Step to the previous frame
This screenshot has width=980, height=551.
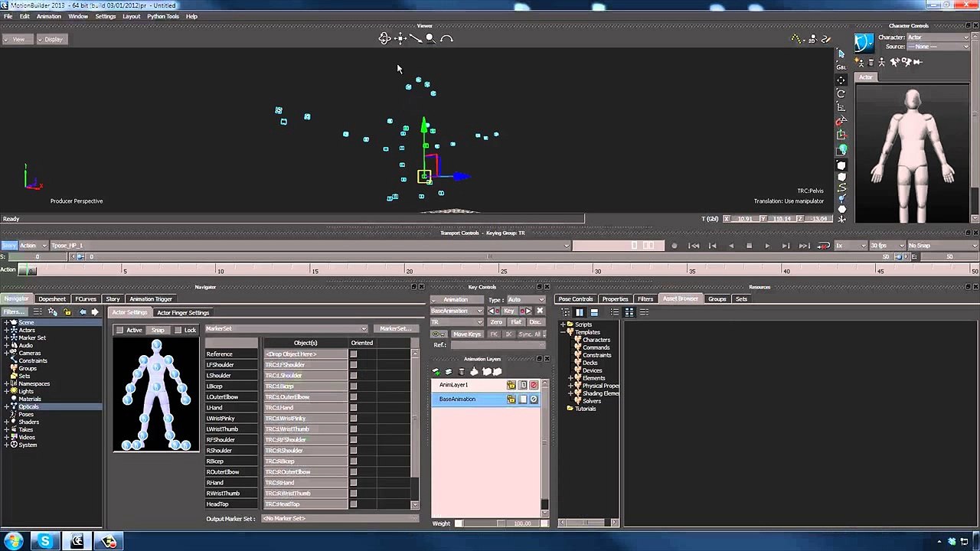712,246
